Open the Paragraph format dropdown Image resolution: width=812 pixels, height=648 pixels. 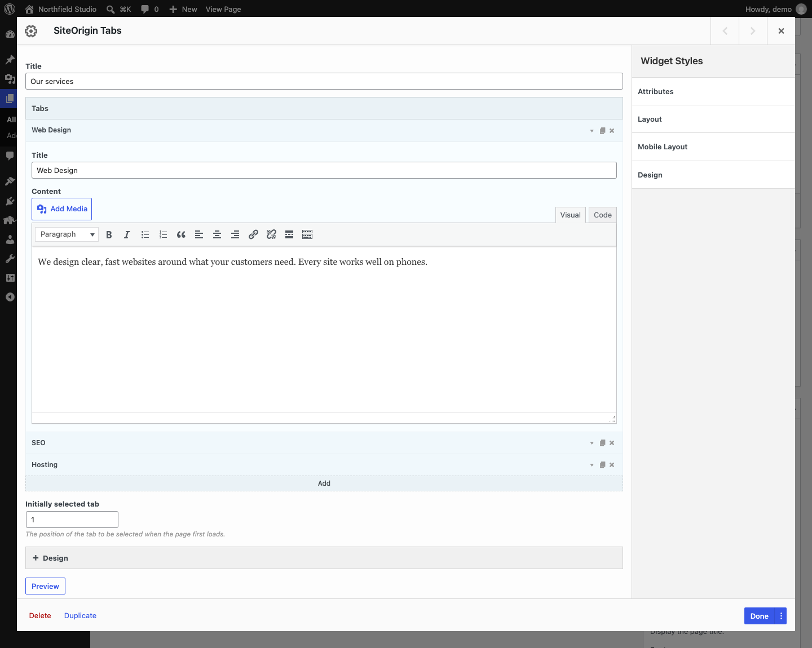pyautogui.click(x=67, y=234)
